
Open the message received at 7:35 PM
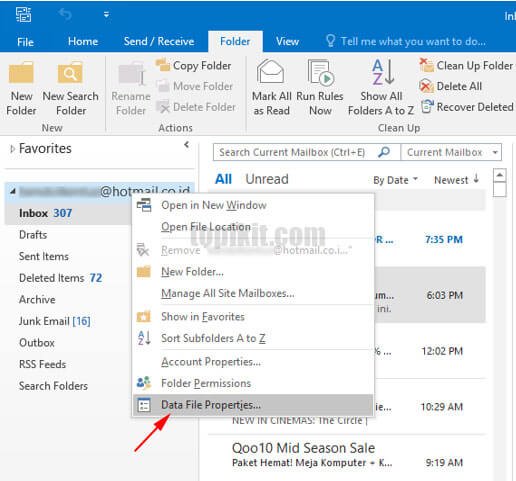coord(430,239)
